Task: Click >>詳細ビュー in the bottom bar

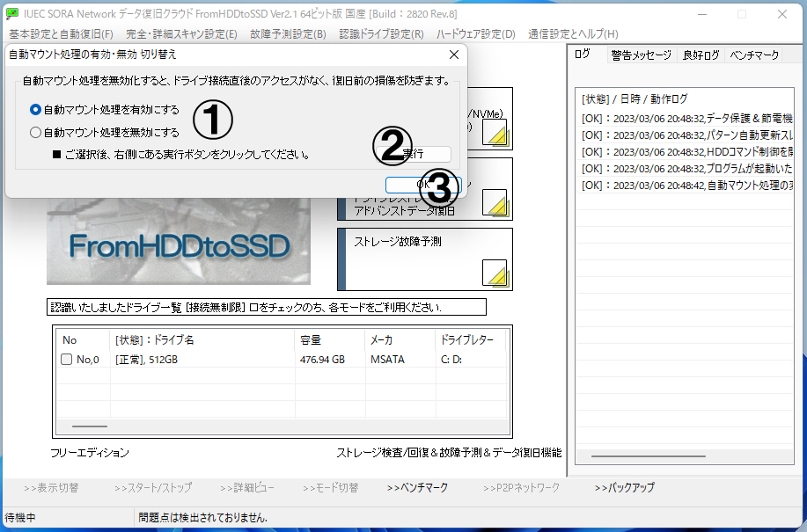Action: point(247,488)
